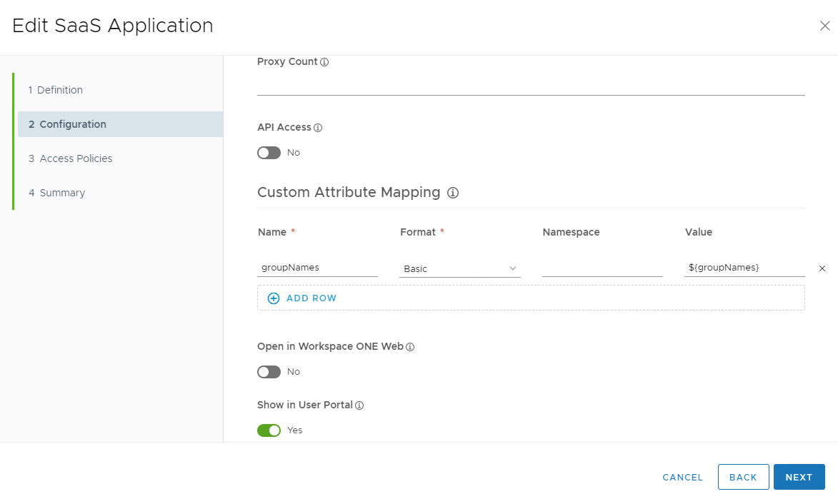The height and width of the screenshot is (504, 838).
Task: Open the Format dropdown set to Basic
Action: [459, 268]
